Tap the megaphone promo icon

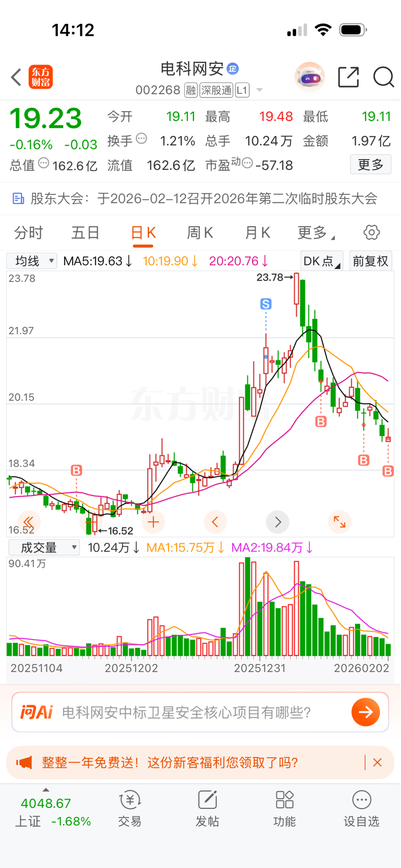tap(24, 763)
